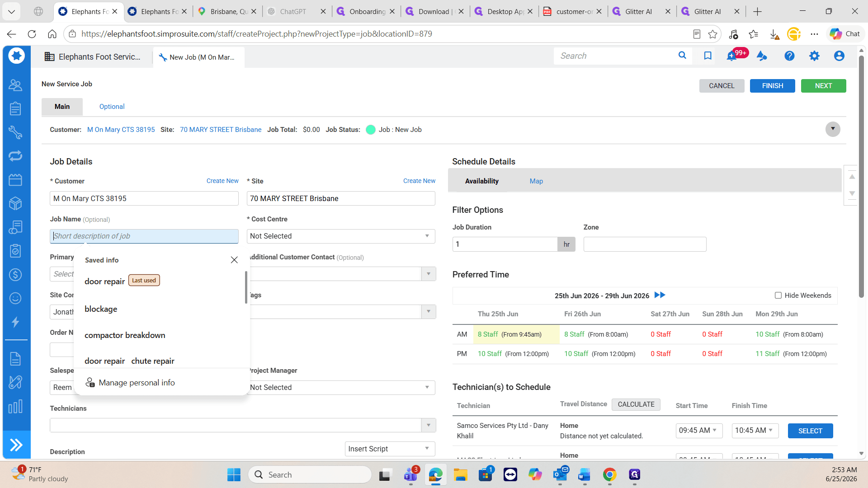
Task: Open the Schedule calendar sidebar icon
Action: click(x=15, y=180)
